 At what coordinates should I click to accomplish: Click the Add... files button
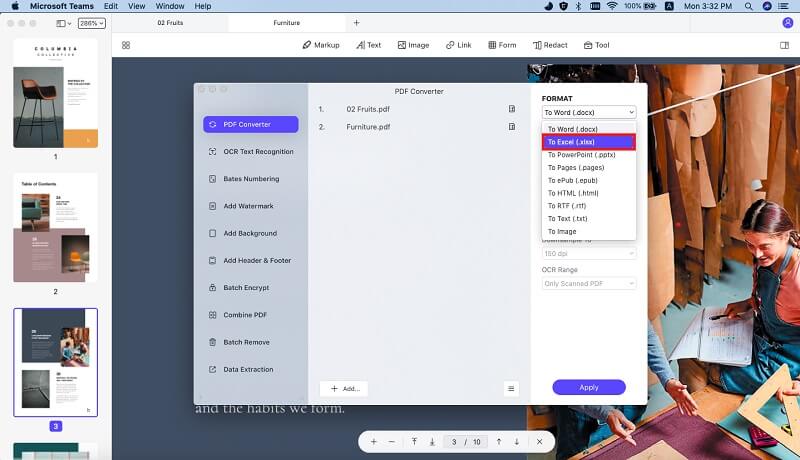[x=344, y=389]
